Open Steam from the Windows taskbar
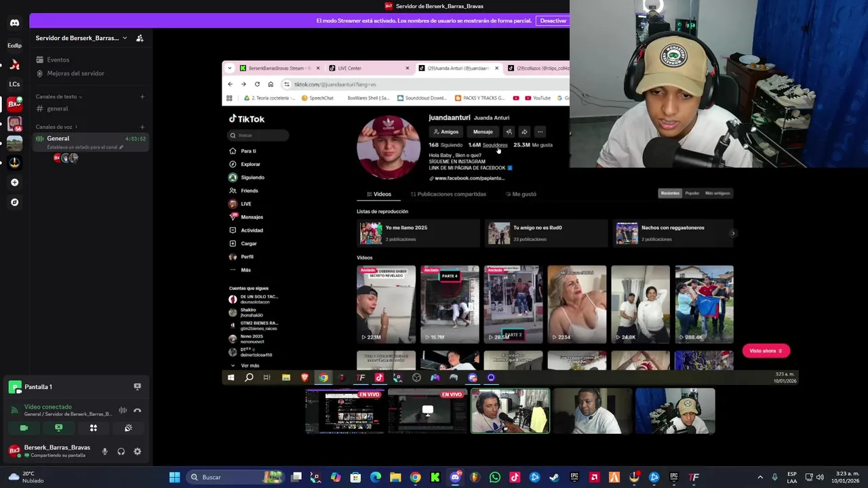The height and width of the screenshot is (488, 868). (x=554, y=477)
